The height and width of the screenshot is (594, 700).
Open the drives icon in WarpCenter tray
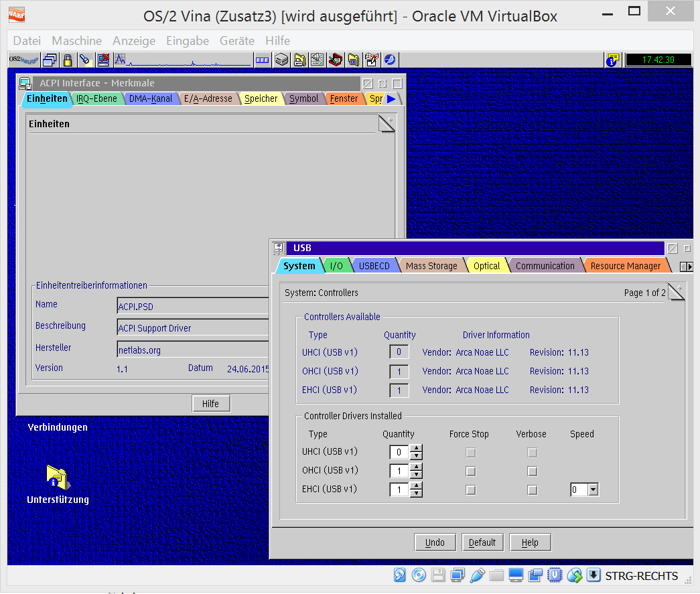[281, 60]
